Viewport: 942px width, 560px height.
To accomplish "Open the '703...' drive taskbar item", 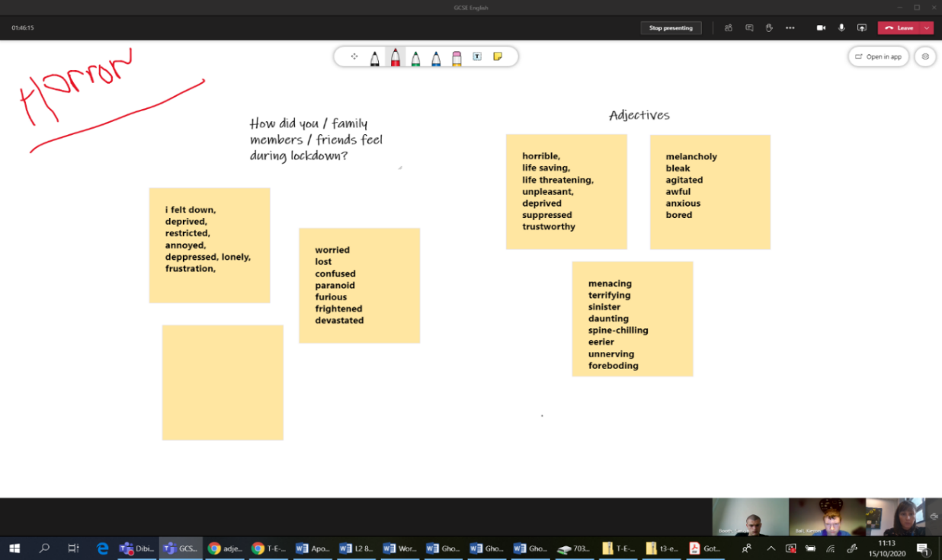I will pyautogui.click(x=575, y=549).
